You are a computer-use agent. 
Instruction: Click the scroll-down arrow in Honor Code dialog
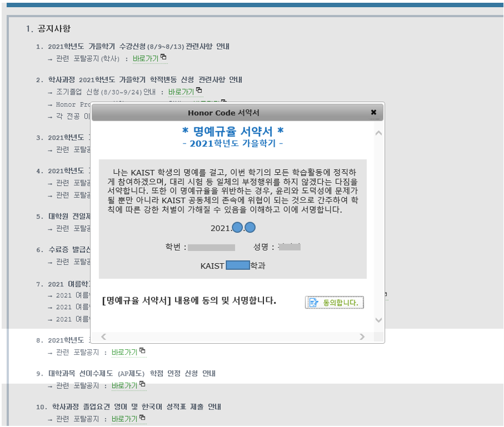pyautogui.click(x=379, y=320)
